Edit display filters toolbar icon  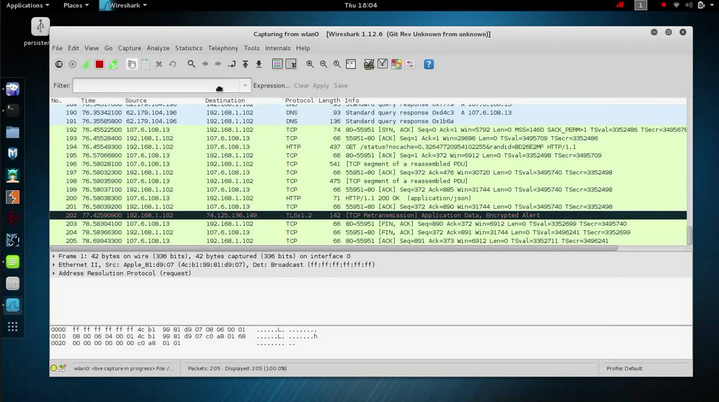[x=382, y=64]
